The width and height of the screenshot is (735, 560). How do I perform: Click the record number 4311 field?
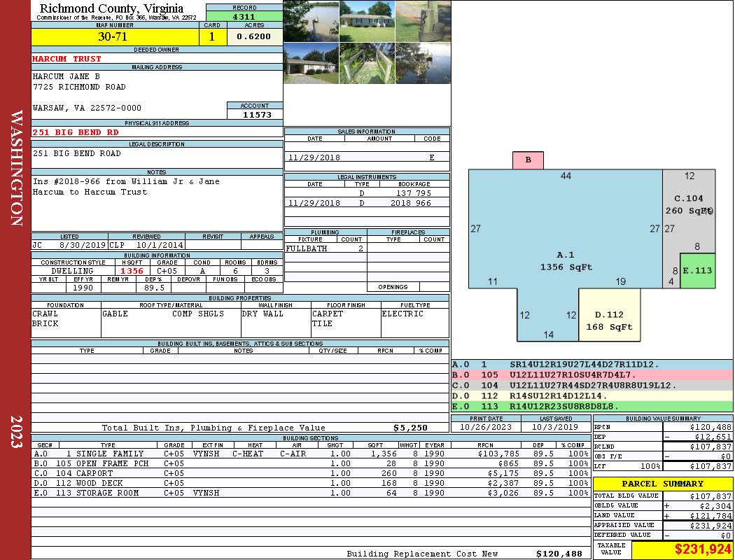tap(244, 17)
